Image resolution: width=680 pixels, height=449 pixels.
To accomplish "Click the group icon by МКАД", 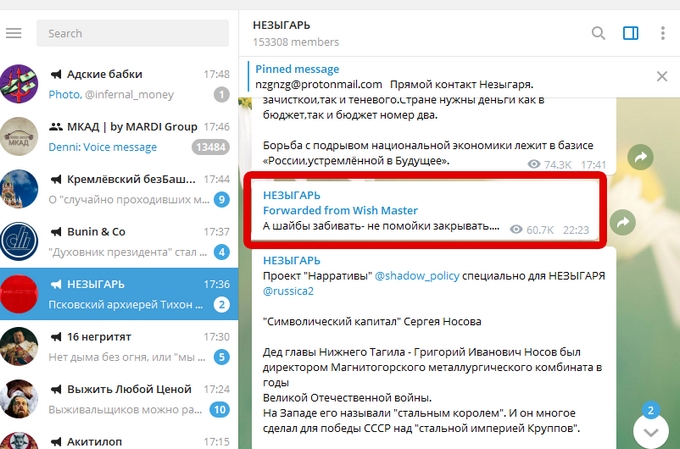I will tap(56, 127).
